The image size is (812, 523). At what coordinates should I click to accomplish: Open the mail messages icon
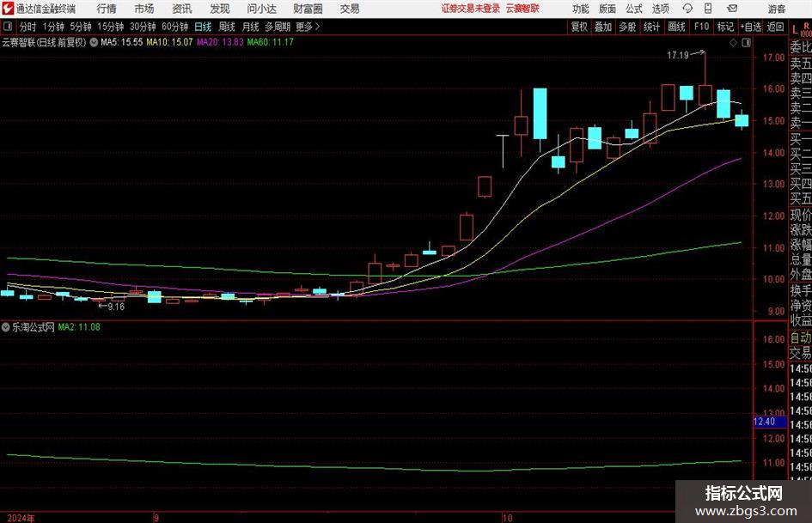pyautogui.click(x=732, y=9)
